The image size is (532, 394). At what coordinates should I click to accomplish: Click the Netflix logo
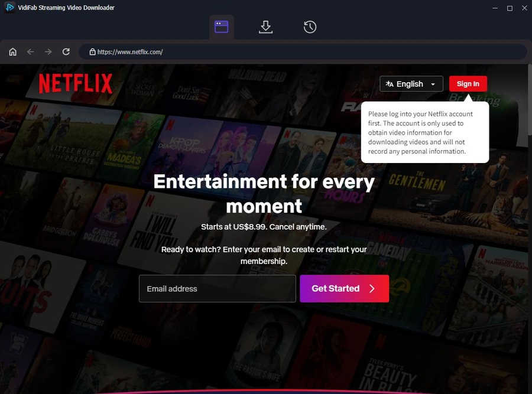click(76, 83)
